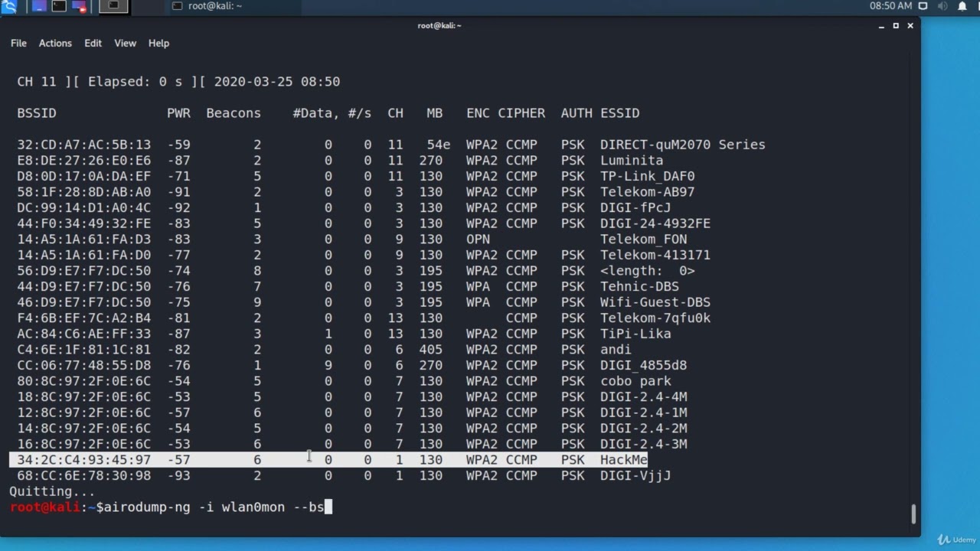Open the volume speaker tray icon
Image resolution: width=980 pixels, height=551 pixels.
pos(942,6)
